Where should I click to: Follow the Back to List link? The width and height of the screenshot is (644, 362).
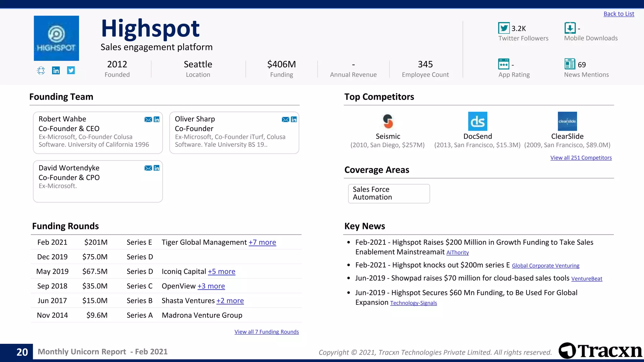coord(619,14)
